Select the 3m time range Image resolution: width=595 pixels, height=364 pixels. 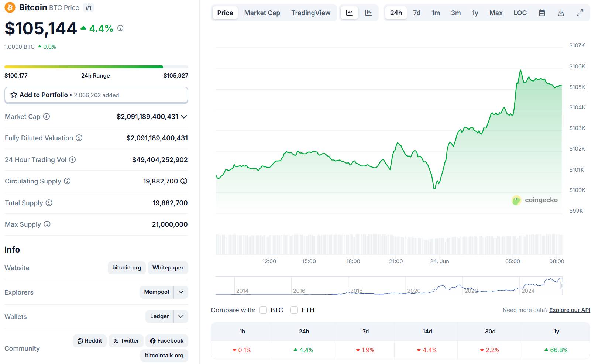(456, 13)
